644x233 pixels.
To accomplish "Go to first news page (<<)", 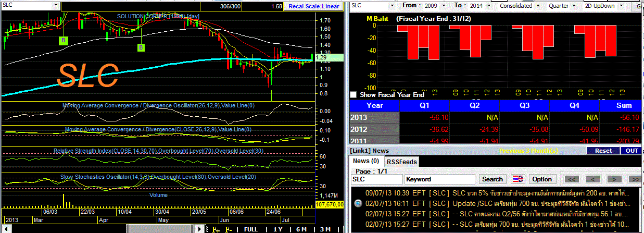I will 571,179.
